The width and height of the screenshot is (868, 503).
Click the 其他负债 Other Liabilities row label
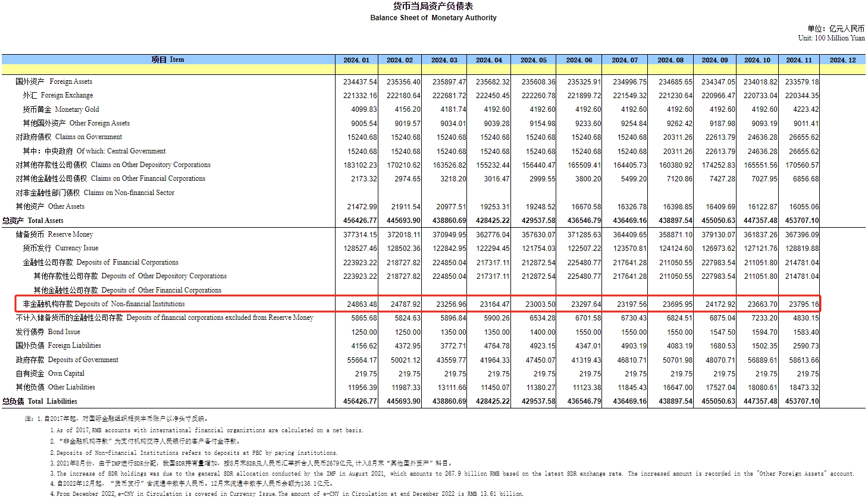55,387
